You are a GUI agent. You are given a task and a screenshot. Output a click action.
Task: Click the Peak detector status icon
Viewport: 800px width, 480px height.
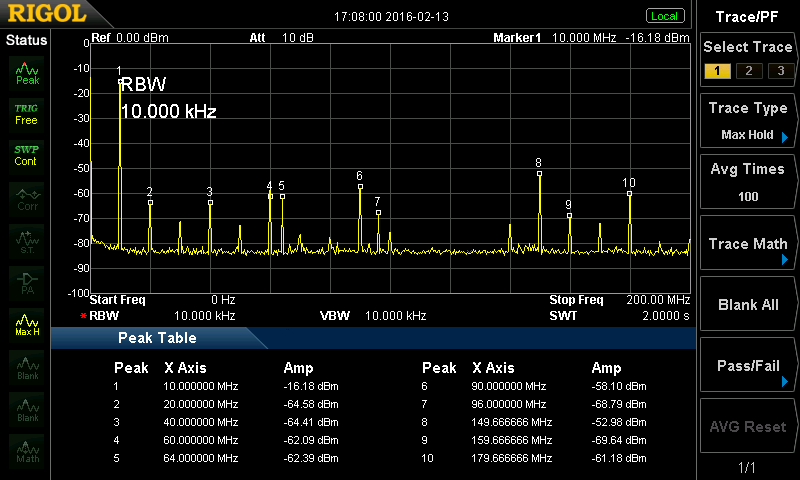click(x=27, y=72)
